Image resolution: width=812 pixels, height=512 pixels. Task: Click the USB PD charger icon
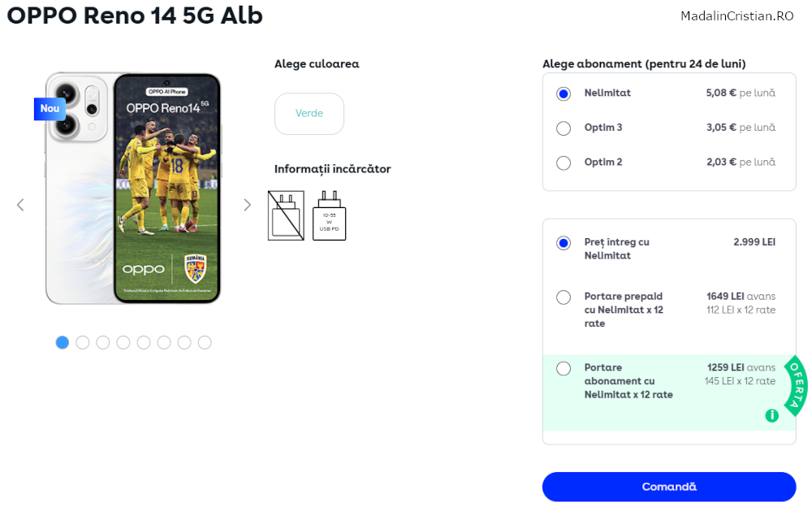tap(330, 215)
